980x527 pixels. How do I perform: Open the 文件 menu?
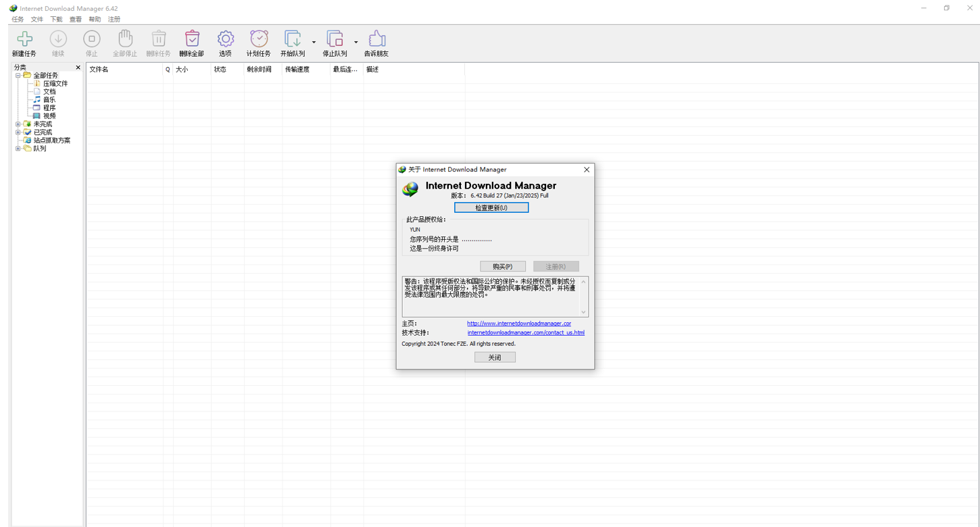(x=37, y=20)
